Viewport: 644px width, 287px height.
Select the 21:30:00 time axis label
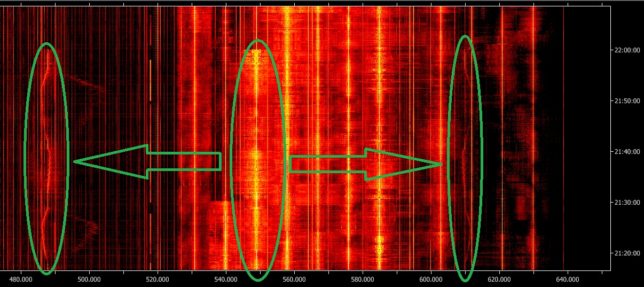click(628, 202)
